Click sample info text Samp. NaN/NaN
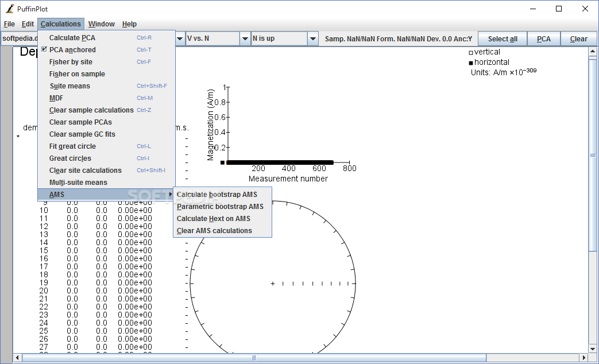Screen dimensions: 599x364 [x=399, y=39]
